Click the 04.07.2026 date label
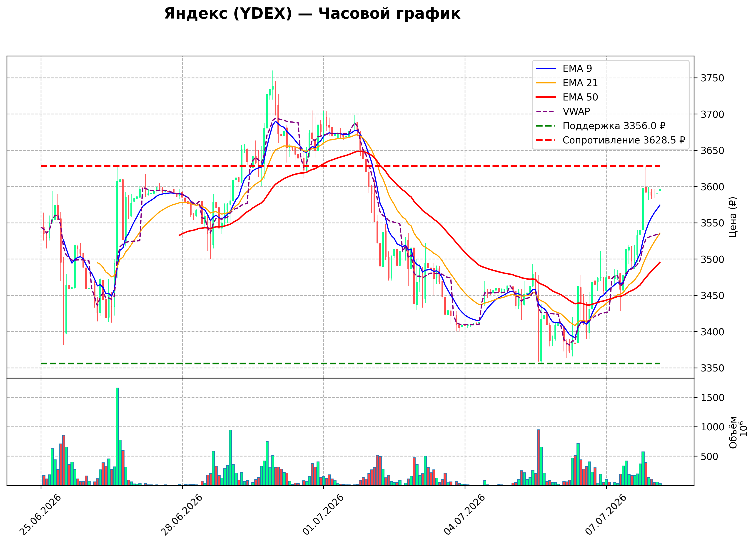The image size is (756, 544). coord(465,515)
